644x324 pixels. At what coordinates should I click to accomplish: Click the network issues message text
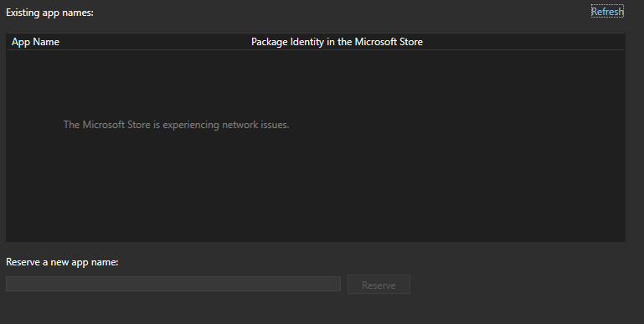pos(176,125)
